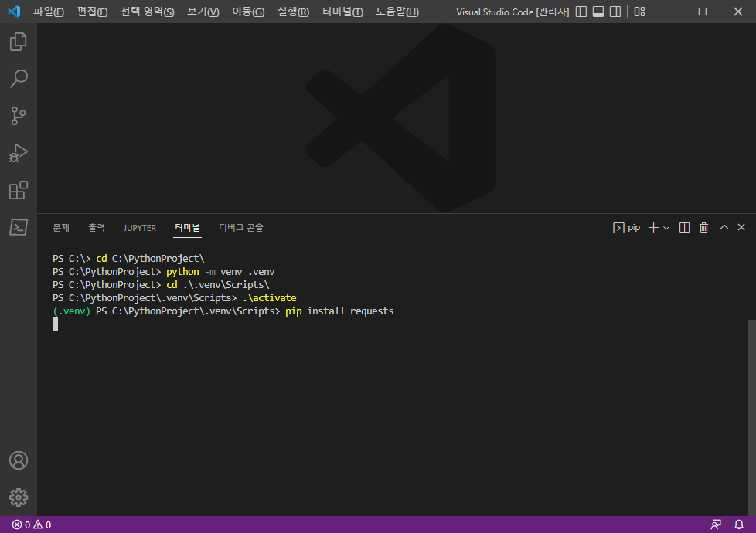Open errors and warnings status indicator
The width and height of the screenshot is (756, 533).
(x=32, y=525)
